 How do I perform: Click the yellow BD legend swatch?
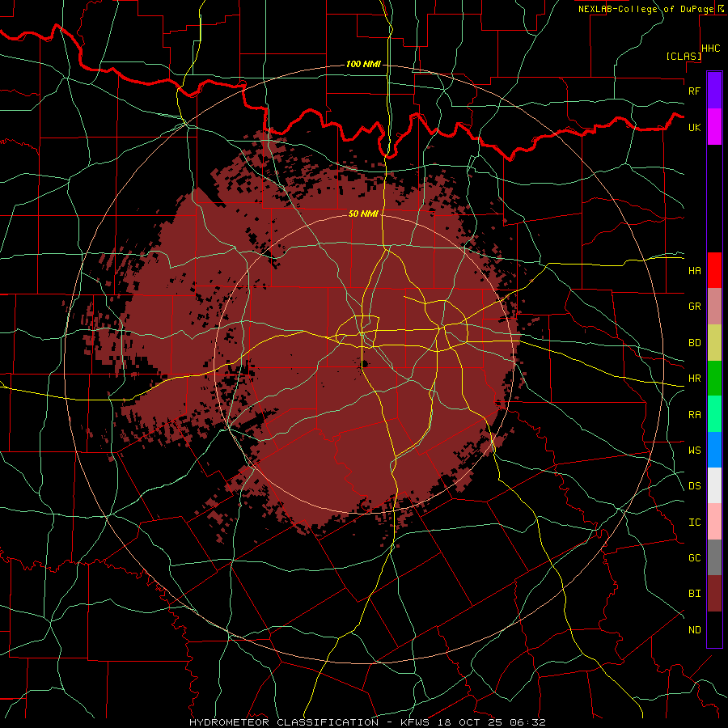coord(714,343)
